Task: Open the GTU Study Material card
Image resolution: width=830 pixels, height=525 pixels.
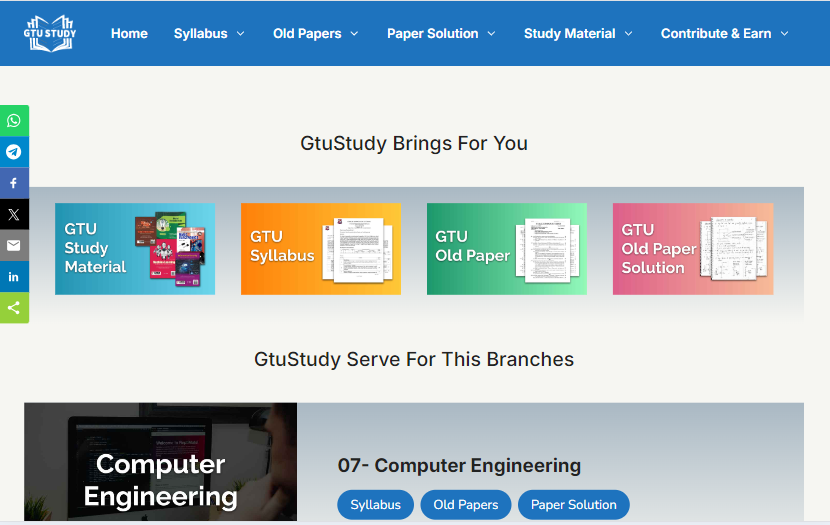Action: tap(135, 249)
